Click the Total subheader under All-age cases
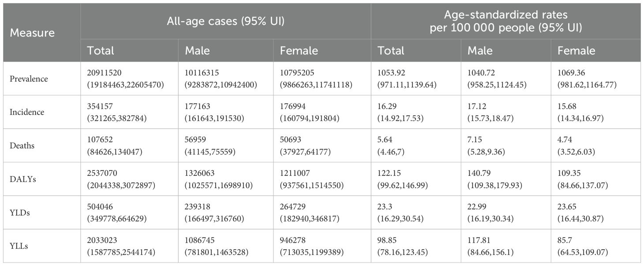This screenshot has width=644, height=266. coord(101,50)
